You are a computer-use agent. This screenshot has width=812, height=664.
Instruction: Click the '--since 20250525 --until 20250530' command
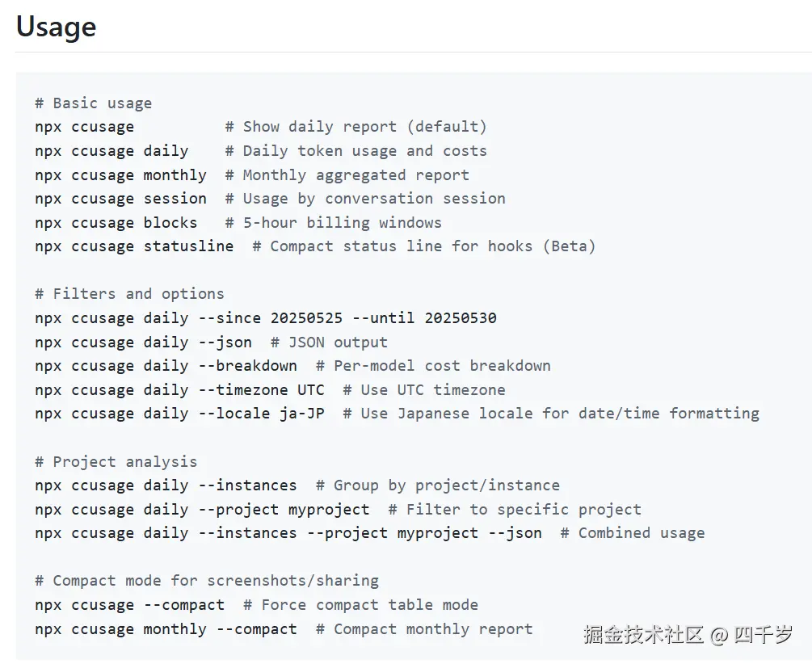pyautogui.click(x=266, y=318)
